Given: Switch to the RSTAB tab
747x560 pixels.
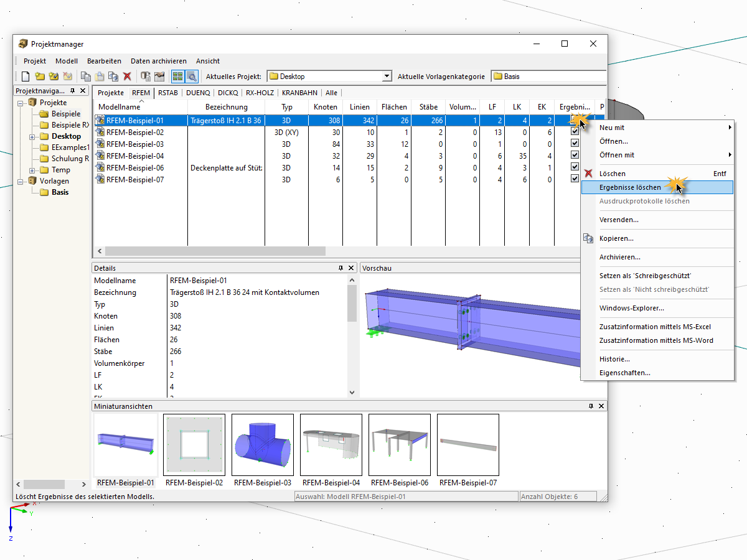Looking at the screenshot, I should coord(168,93).
